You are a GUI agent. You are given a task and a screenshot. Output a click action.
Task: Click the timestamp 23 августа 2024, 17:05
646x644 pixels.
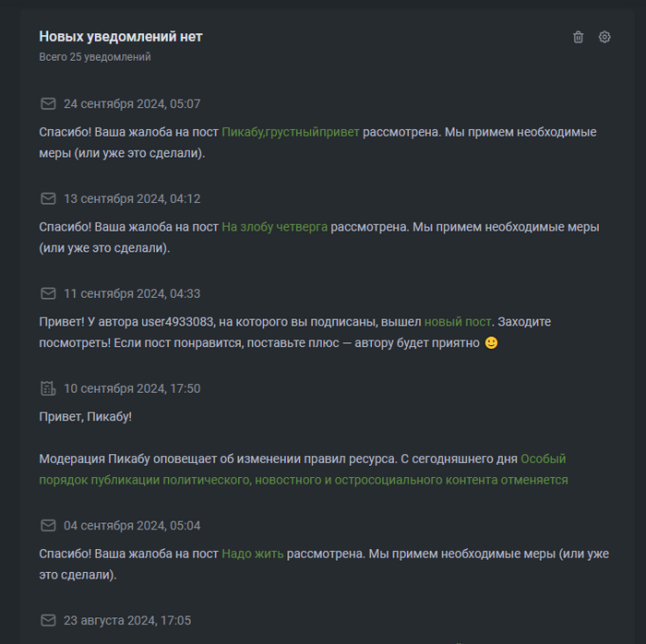pos(127,621)
